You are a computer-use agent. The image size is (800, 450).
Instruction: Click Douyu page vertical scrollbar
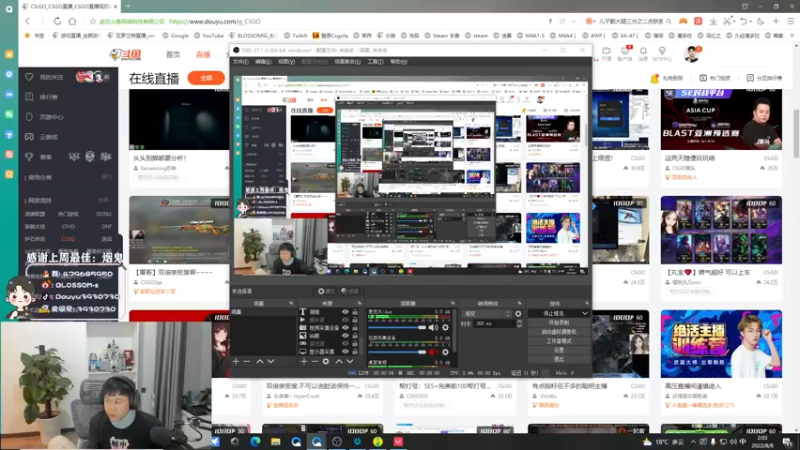coord(796,134)
